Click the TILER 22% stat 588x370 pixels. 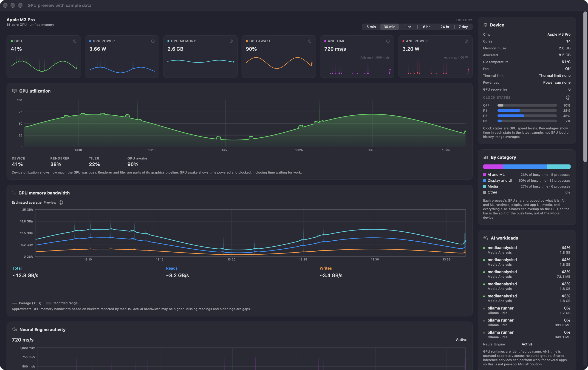tap(94, 162)
